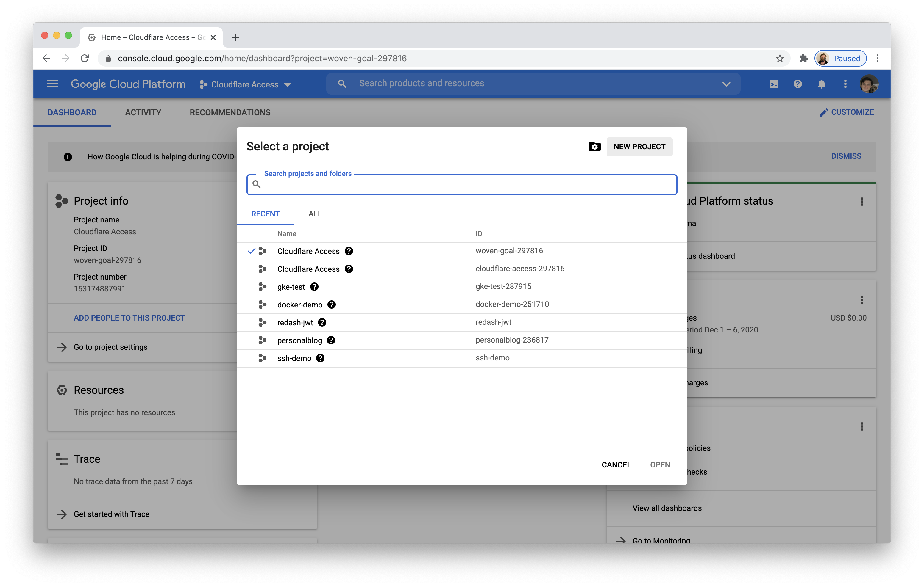Open the notifications bell
This screenshot has width=924, height=587.
point(821,84)
